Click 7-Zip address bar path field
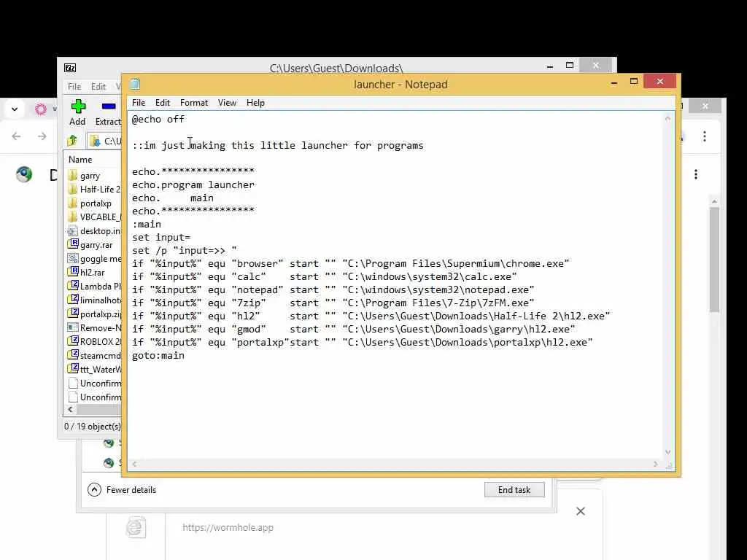Image resolution: width=747 pixels, height=560 pixels. pyautogui.click(x=106, y=141)
